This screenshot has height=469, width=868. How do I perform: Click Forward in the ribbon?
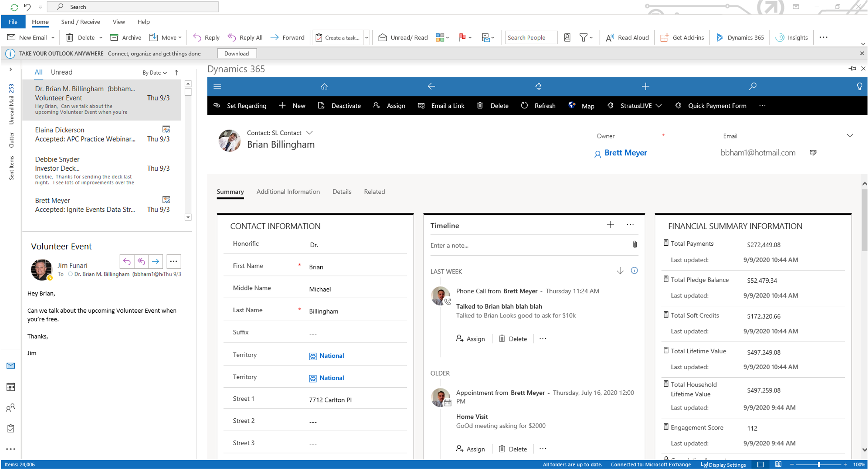pyautogui.click(x=287, y=37)
